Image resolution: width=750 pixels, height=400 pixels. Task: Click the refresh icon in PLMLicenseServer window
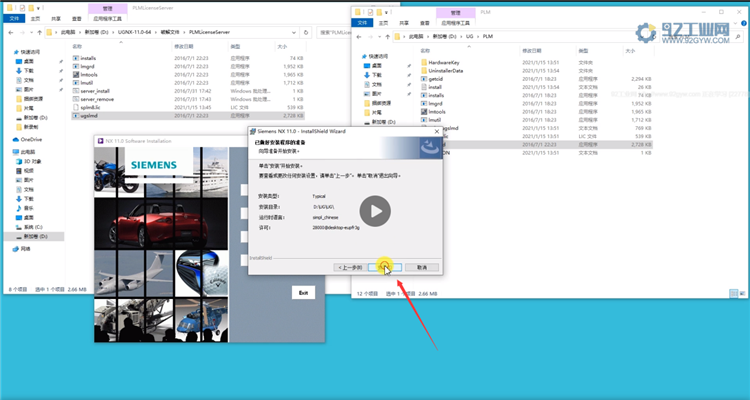[306, 33]
